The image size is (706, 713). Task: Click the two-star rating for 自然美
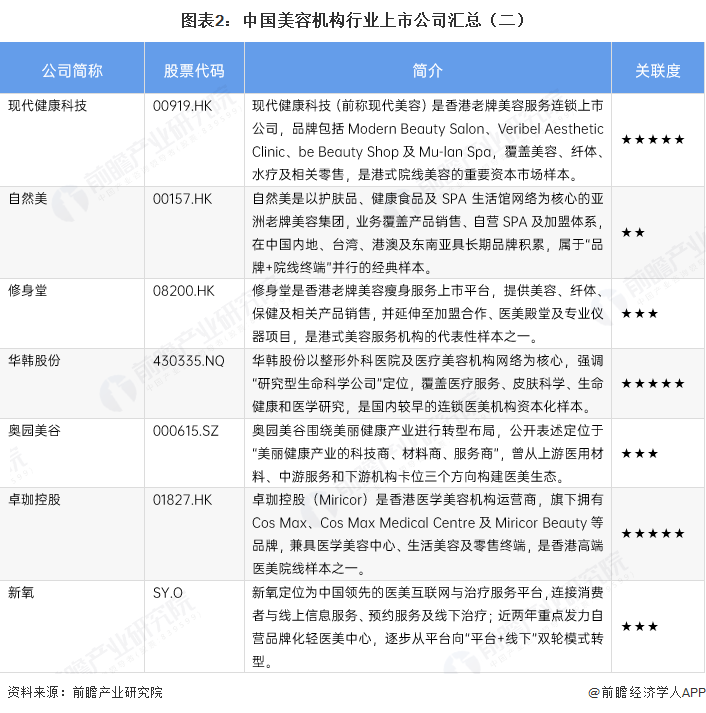coord(633,233)
